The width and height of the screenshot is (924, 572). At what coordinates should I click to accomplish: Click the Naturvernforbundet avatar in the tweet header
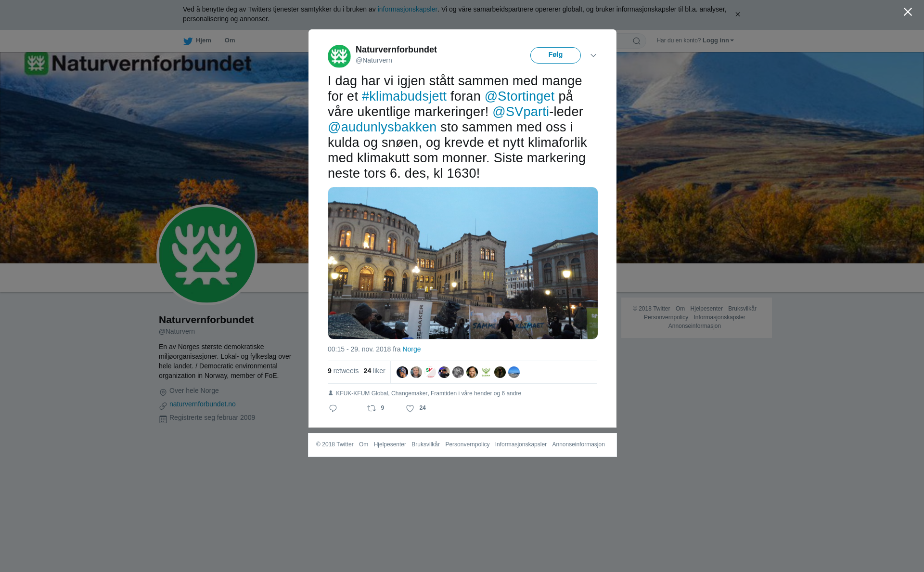339,56
